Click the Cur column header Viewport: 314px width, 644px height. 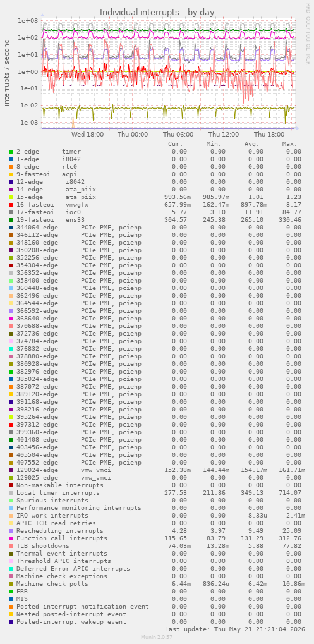tap(176, 144)
